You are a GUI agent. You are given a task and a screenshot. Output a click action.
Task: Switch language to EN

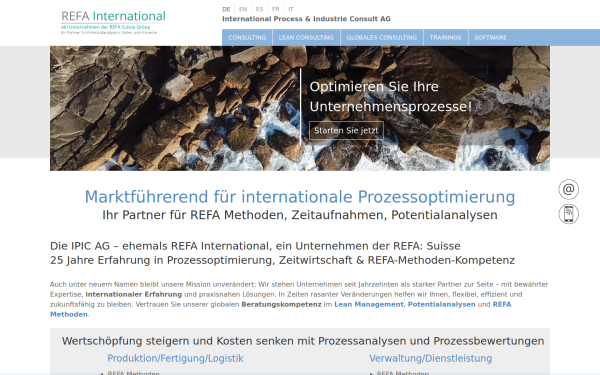(x=243, y=9)
